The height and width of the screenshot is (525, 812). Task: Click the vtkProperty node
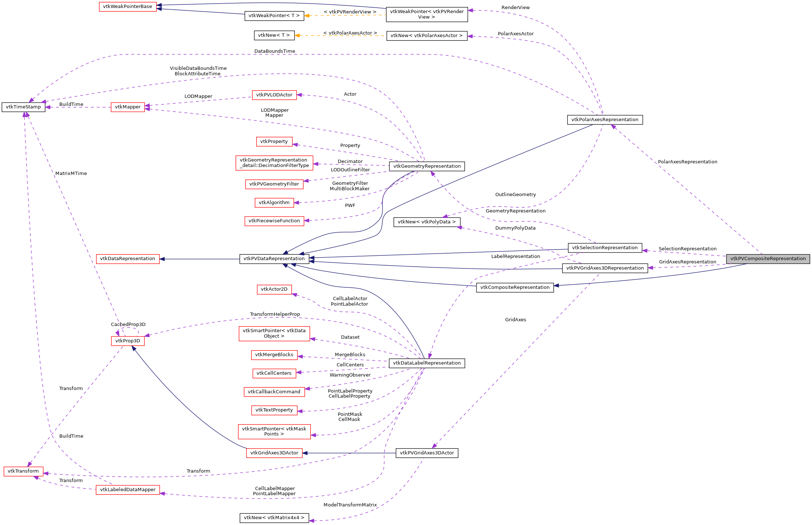click(x=274, y=141)
